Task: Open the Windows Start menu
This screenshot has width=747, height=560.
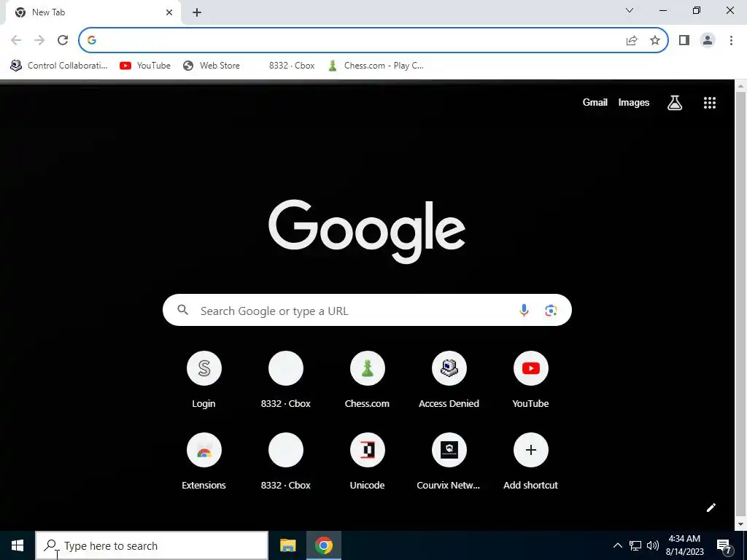Action: [x=18, y=545]
